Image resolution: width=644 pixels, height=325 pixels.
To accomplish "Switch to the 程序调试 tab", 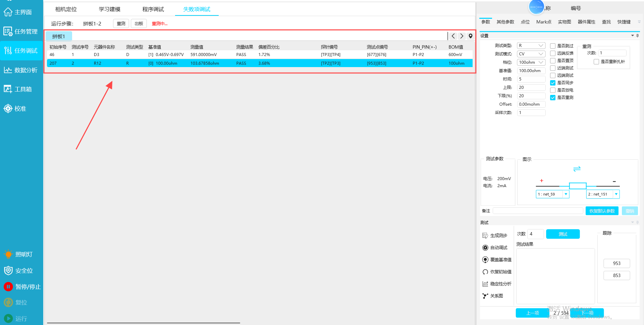I will [153, 9].
